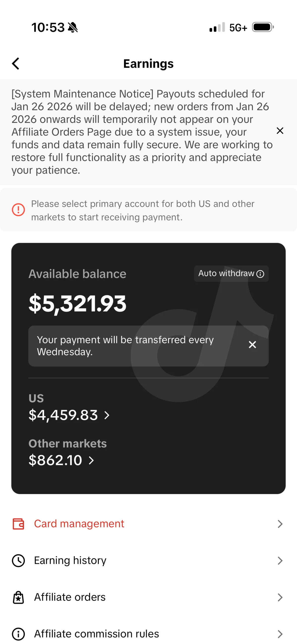Expand the Other markets balance chevron
The image size is (297, 644).
(91, 460)
